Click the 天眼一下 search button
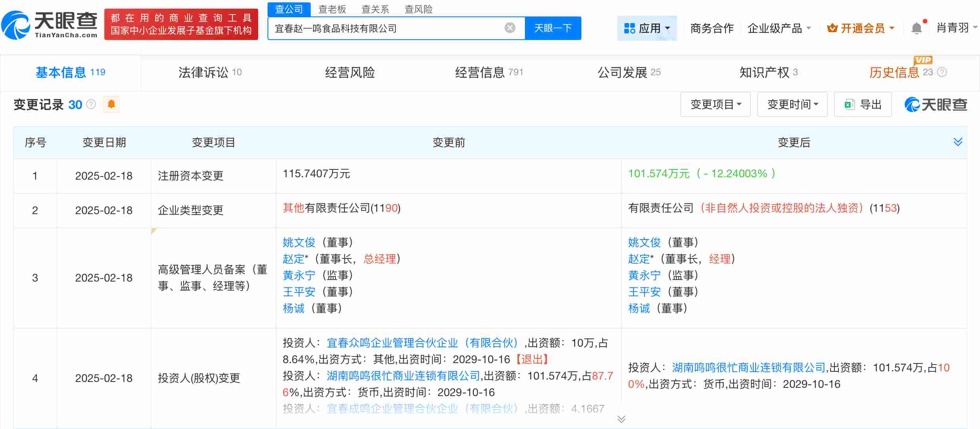Screen dimensions: 980x429 (x=553, y=28)
